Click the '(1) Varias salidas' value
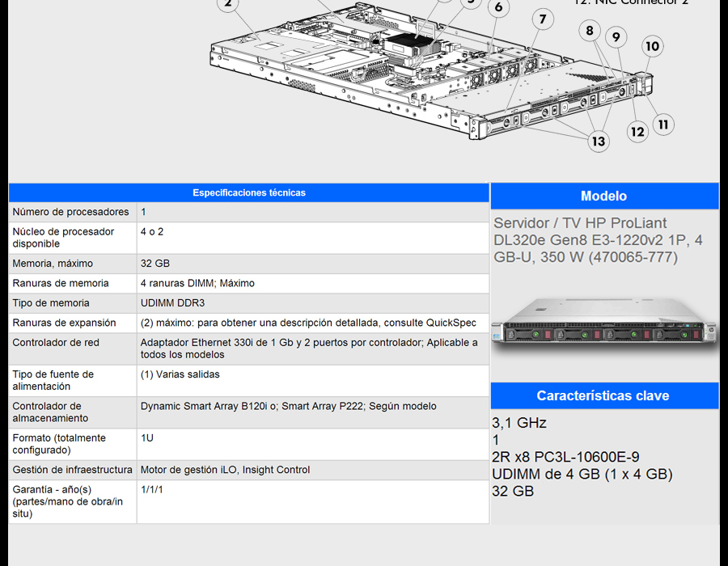The image size is (728, 566). click(180, 374)
